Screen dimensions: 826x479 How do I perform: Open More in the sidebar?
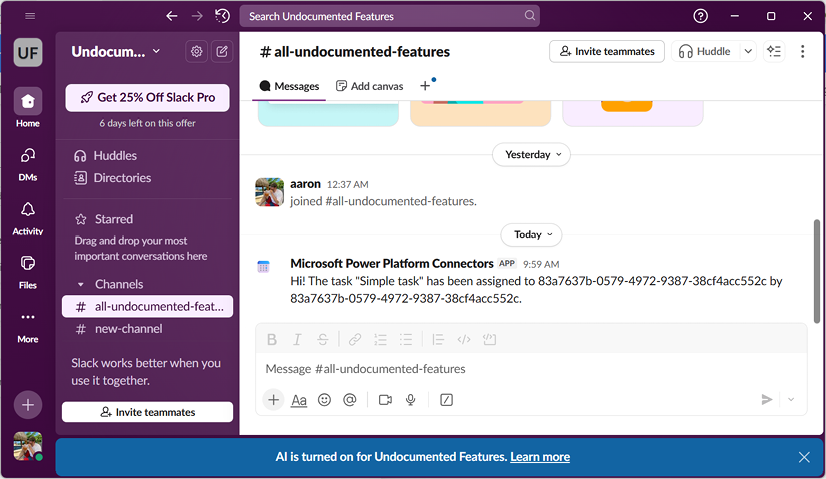pos(28,327)
